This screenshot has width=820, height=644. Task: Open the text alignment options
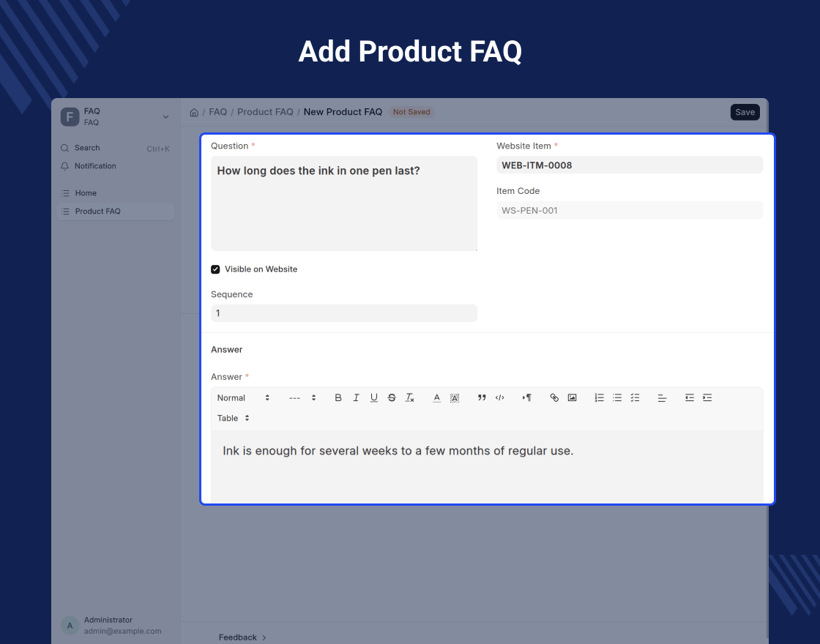click(x=662, y=398)
